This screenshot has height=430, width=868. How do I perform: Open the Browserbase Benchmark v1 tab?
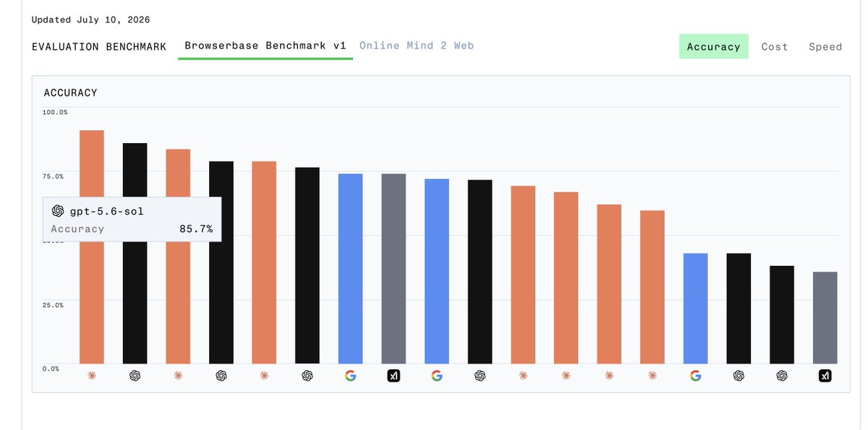265,46
